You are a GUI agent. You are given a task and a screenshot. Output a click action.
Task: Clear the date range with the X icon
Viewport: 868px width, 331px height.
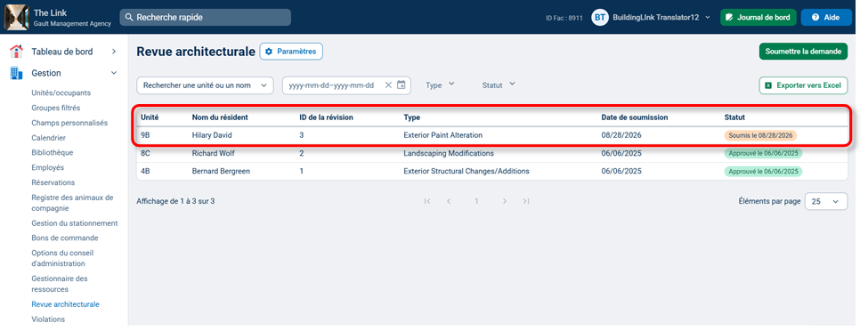click(x=388, y=85)
